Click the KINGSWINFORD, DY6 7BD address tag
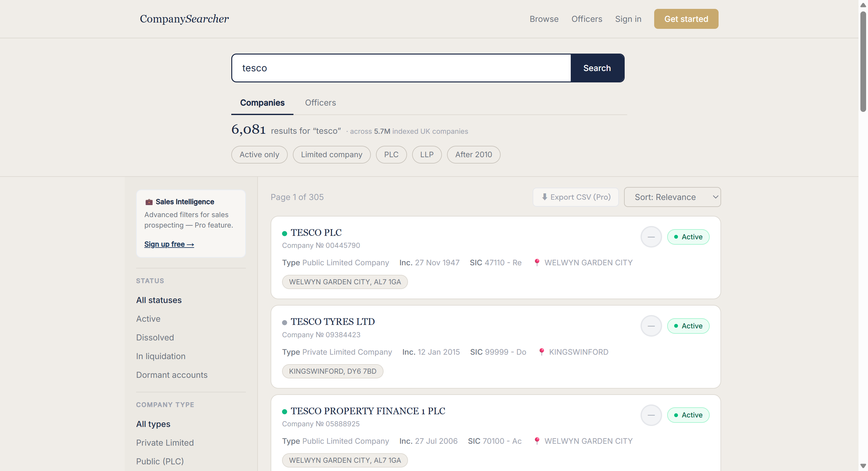 point(332,371)
